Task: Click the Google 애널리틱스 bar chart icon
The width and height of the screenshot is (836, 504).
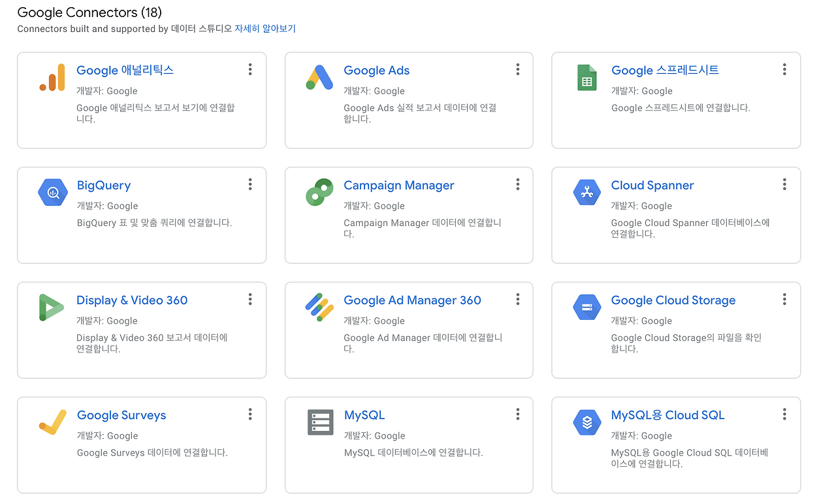Action: (52, 77)
